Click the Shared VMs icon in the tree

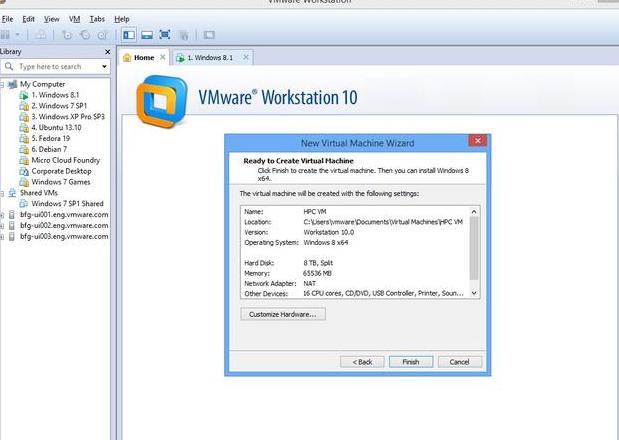[13, 193]
